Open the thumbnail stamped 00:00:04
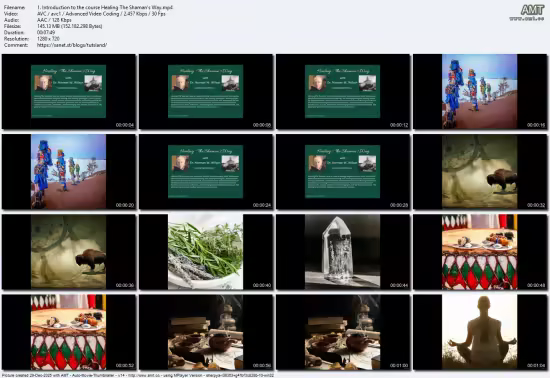 (68, 92)
